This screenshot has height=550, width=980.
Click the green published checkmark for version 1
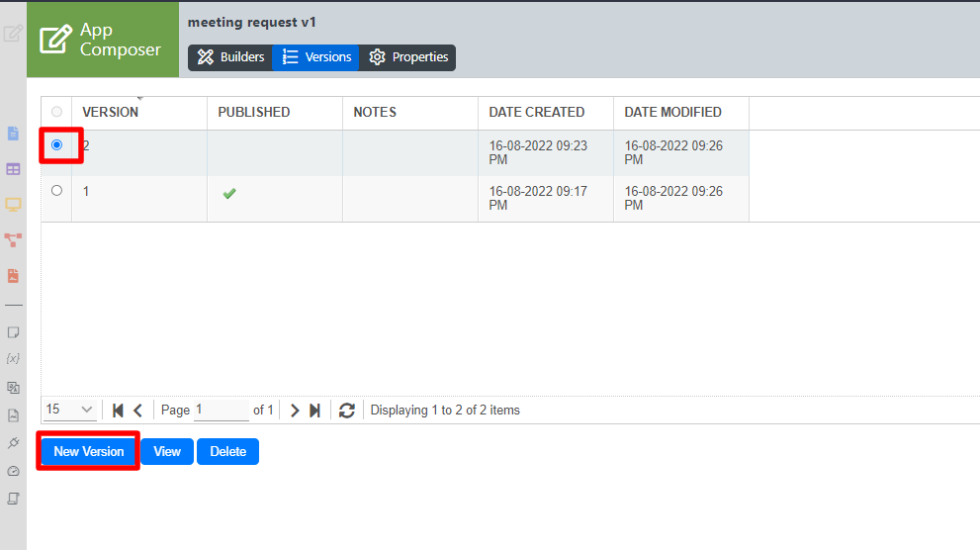229,194
